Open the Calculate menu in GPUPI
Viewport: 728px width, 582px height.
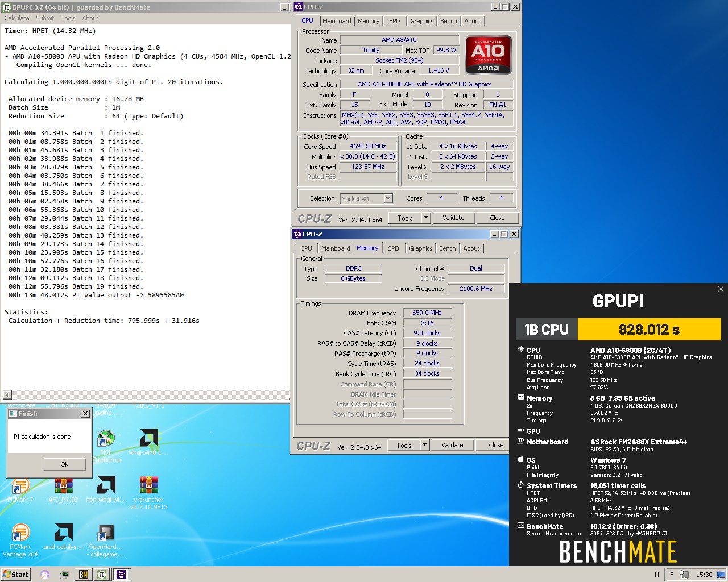click(x=16, y=18)
